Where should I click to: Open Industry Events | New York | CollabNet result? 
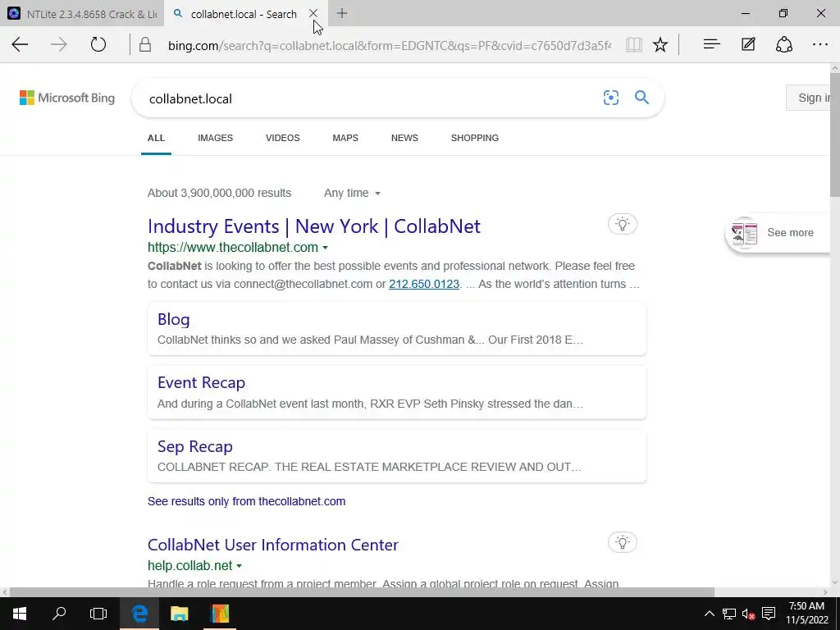click(x=314, y=226)
